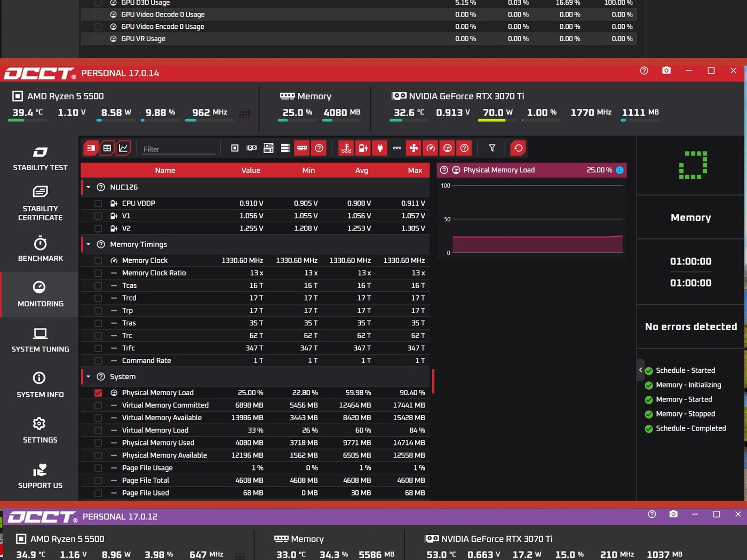Open System Tuning in the sidebar
747x560 pixels.
(40, 340)
